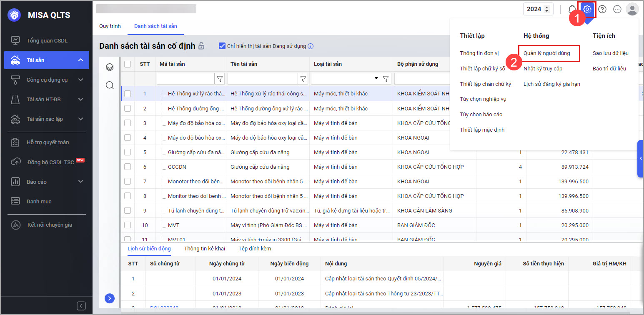Click the layers icon beside the table

[x=110, y=67]
